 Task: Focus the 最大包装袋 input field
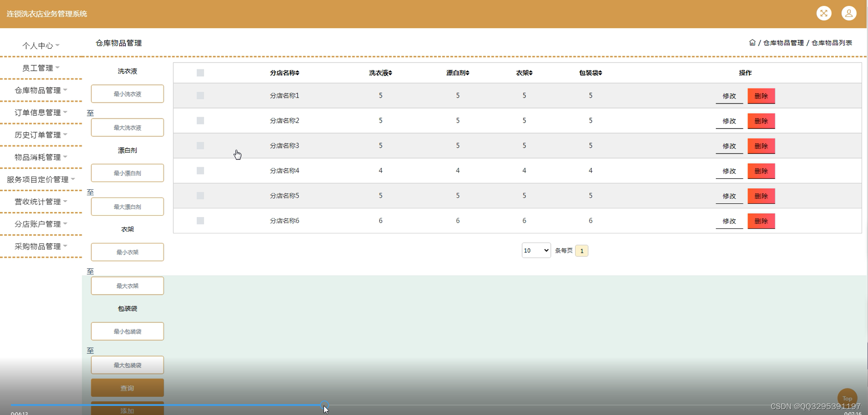point(127,365)
